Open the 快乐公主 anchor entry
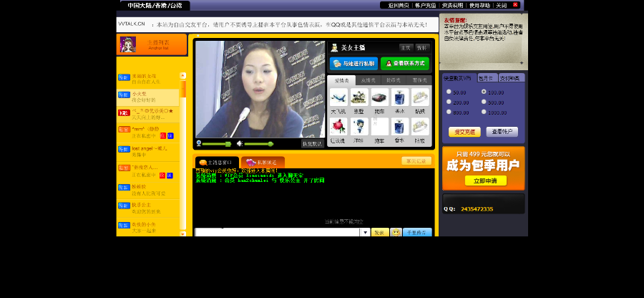 148,208
